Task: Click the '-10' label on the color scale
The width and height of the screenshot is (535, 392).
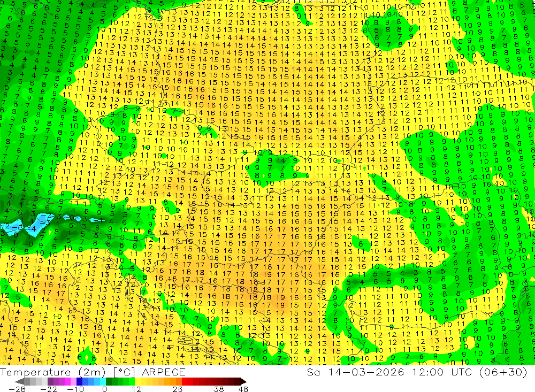Action: 75,389
